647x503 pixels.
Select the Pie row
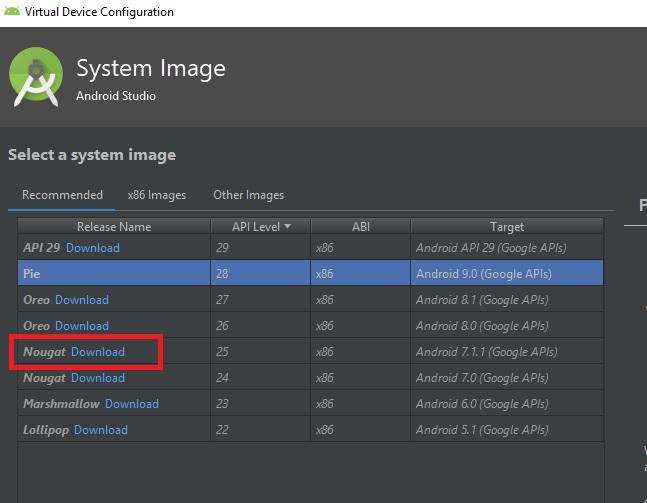pyautogui.click(x=310, y=273)
